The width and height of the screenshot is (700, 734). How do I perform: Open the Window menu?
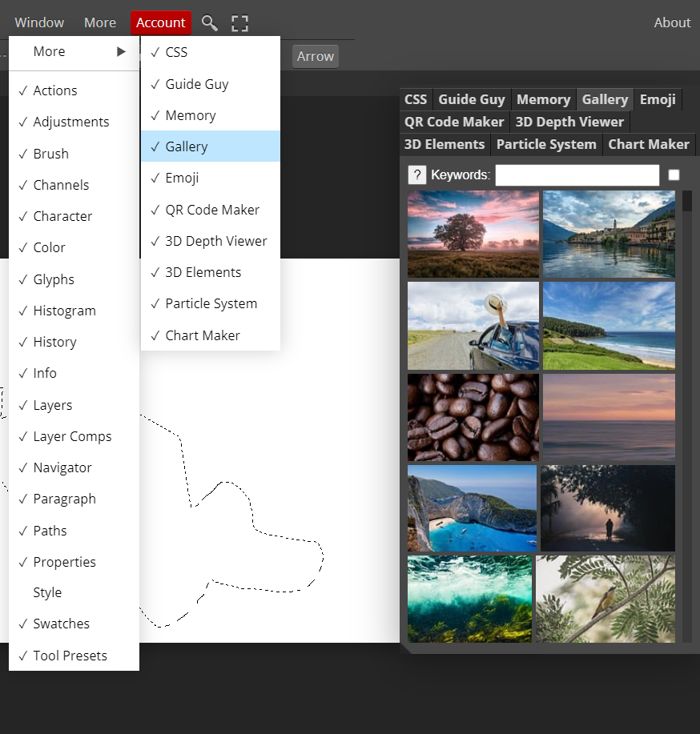(39, 22)
